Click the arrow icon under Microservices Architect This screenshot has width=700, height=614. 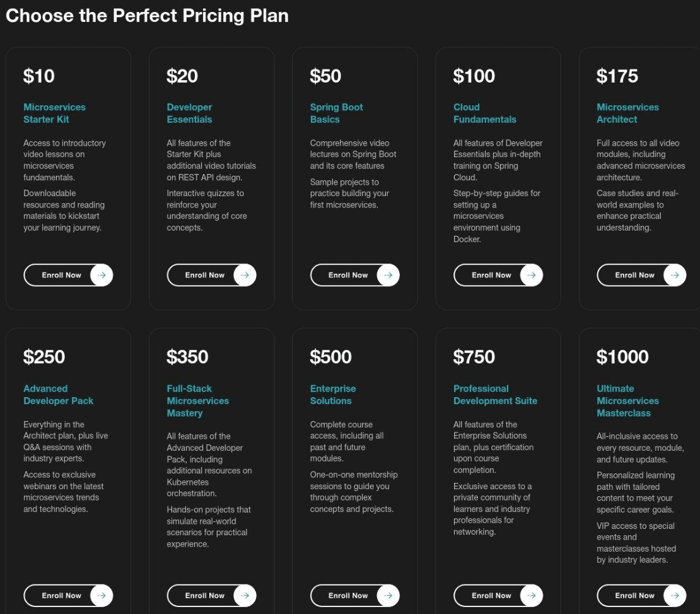point(674,275)
